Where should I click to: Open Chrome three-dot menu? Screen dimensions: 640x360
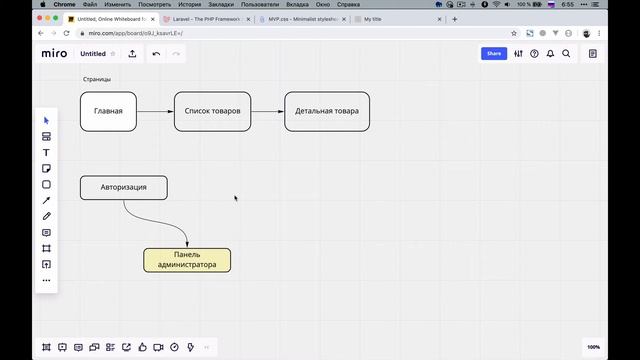click(x=599, y=33)
